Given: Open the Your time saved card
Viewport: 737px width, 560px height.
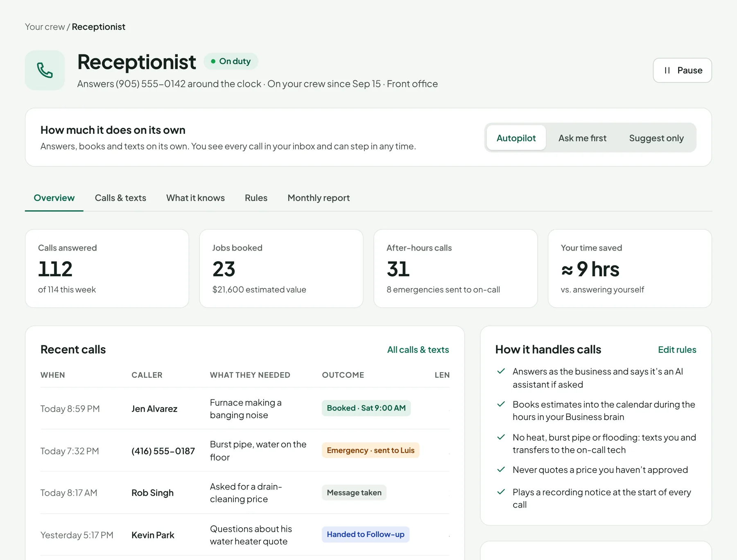Looking at the screenshot, I should (630, 269).
